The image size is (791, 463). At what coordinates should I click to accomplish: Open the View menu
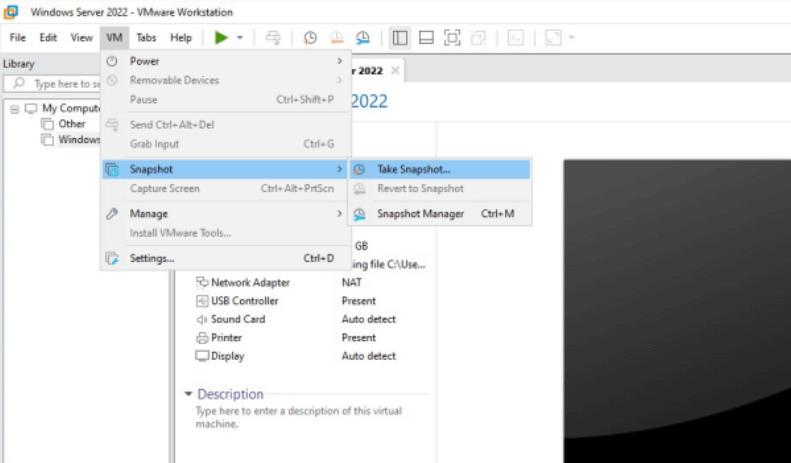click(81, 38)
